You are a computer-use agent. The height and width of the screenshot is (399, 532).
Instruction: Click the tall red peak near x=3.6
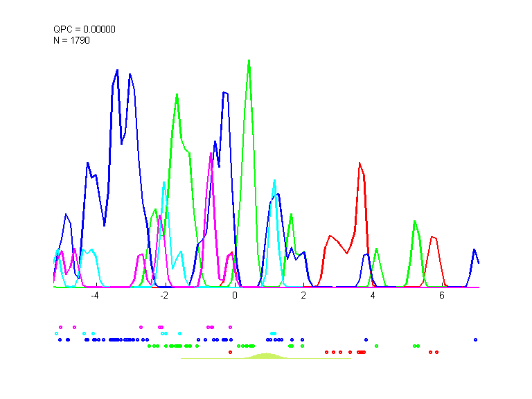point(360,163)
